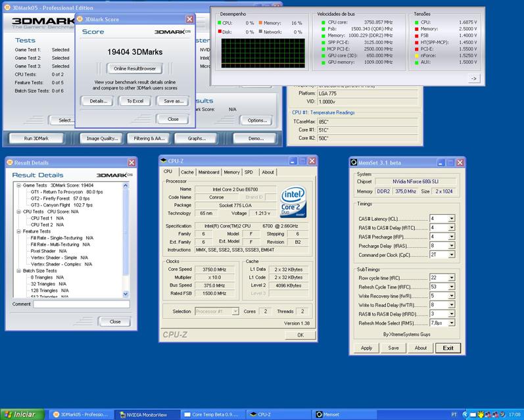Screen dimensions: 524x420
Task: Collapse the Game Tests tree node
Action: tap(18, 185)
